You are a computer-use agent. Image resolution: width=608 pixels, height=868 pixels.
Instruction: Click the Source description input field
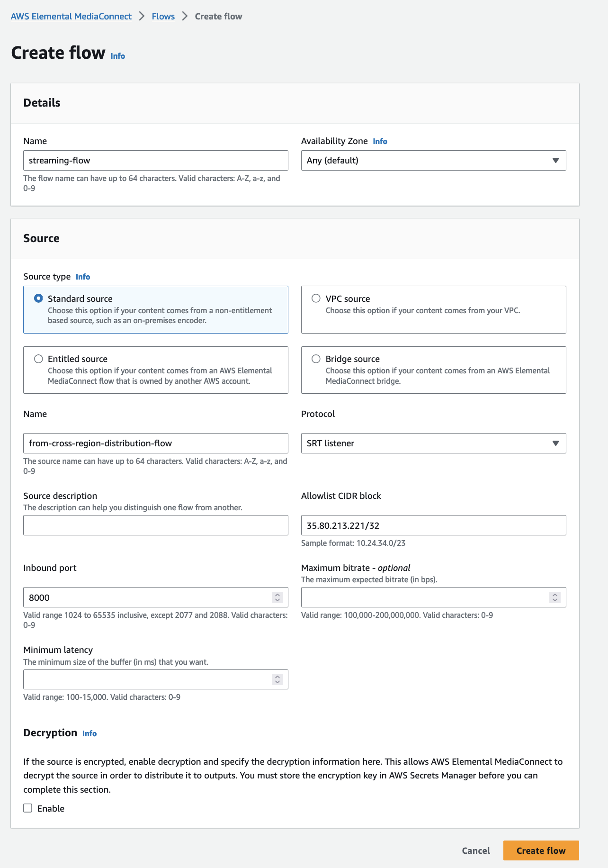click(155, 525)
